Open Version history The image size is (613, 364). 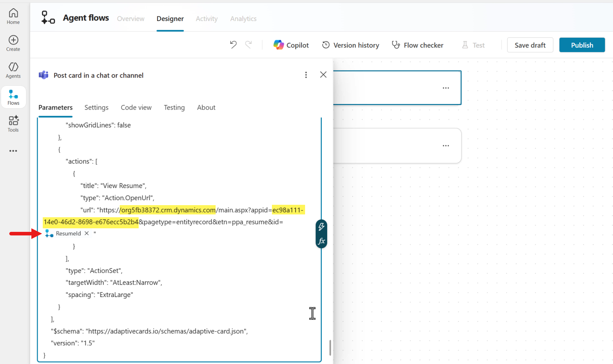pyautogui.click(x=350, y=45)
